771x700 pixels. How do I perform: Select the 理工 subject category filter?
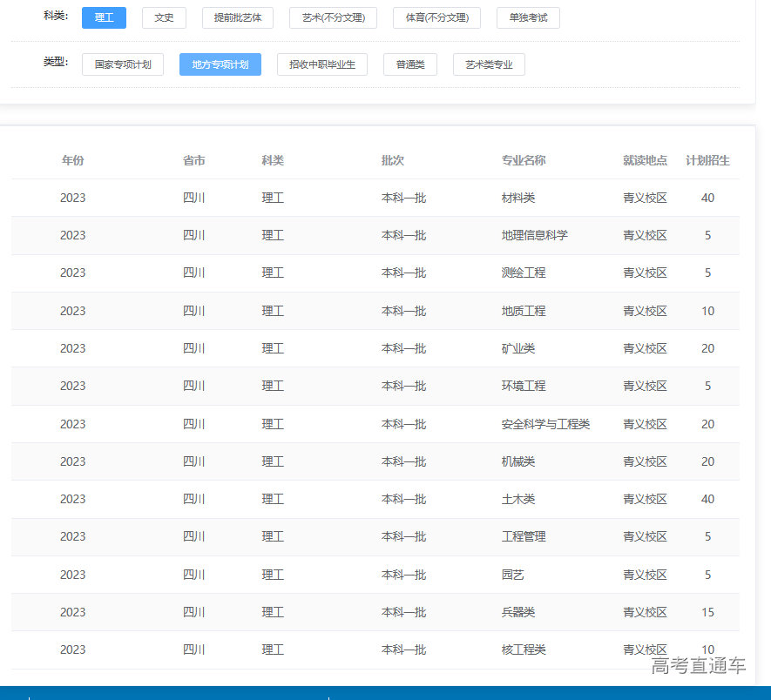pyautogui.click(x=104, y=18)
